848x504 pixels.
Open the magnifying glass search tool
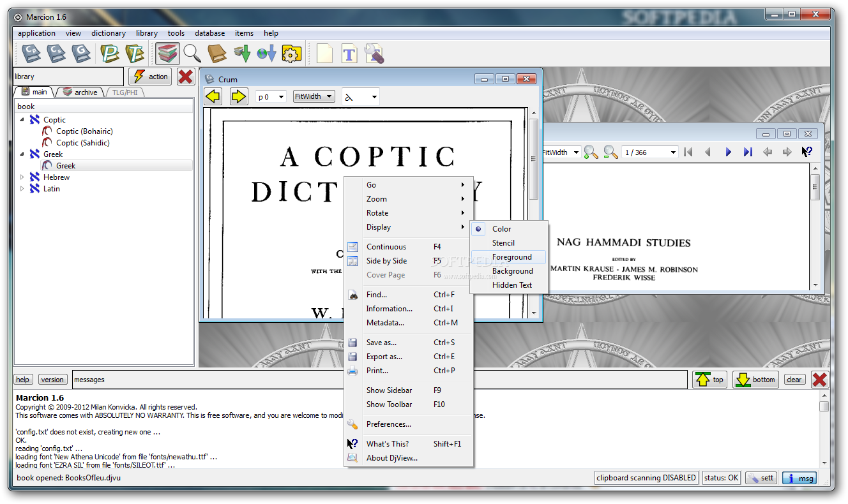(192, 54)
